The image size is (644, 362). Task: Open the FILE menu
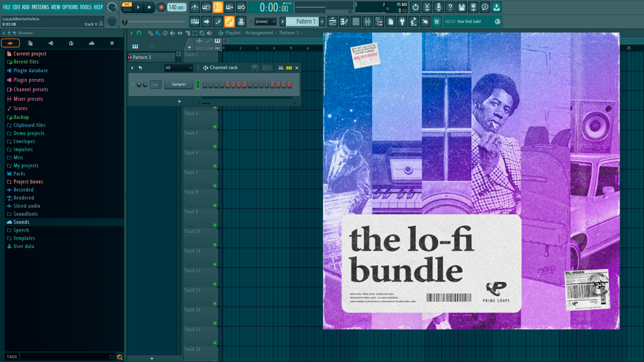7,7
